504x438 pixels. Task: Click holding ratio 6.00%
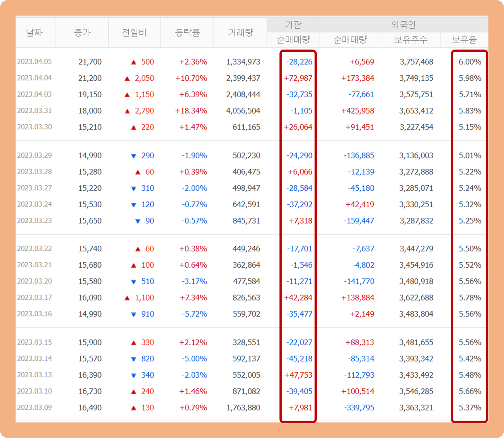(x=470, y=62)
